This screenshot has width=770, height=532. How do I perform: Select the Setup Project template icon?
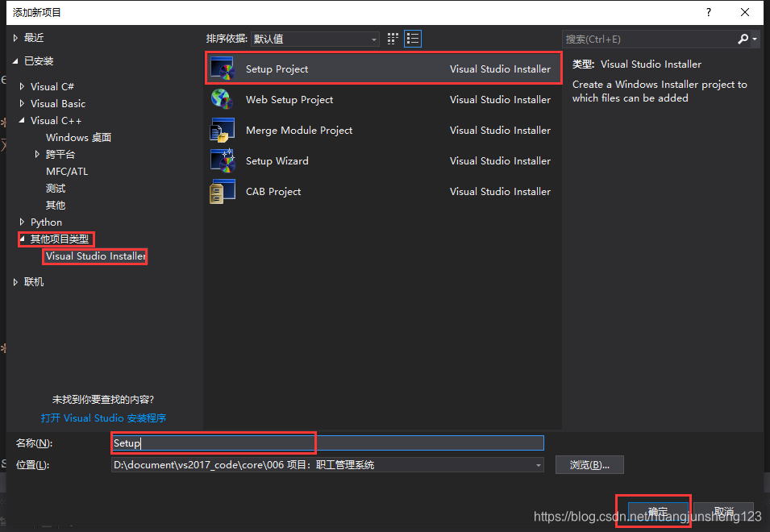pos(223,69)
